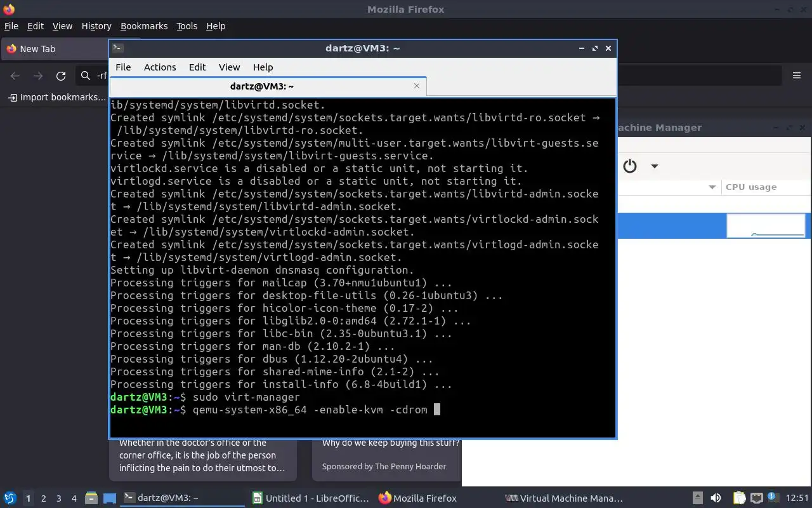Click the network connection tray icon
Screen dimensions: 812x508
(x=756, y=498)
